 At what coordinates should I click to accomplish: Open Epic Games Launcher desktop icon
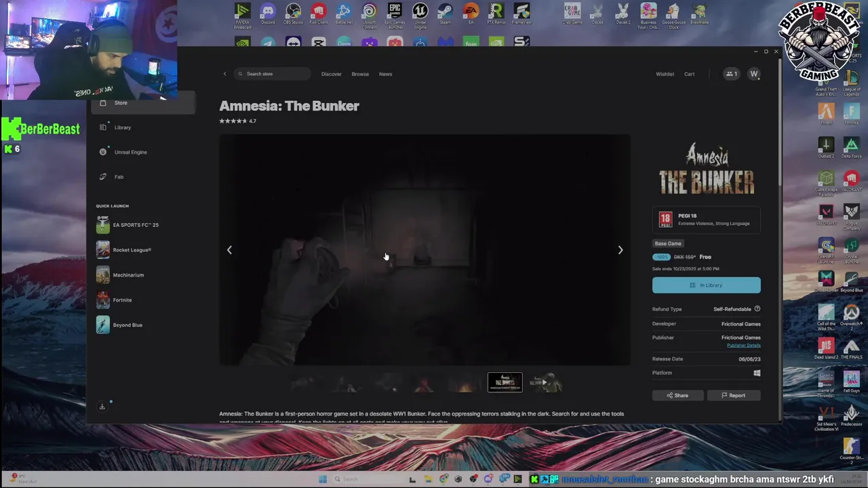395,15
